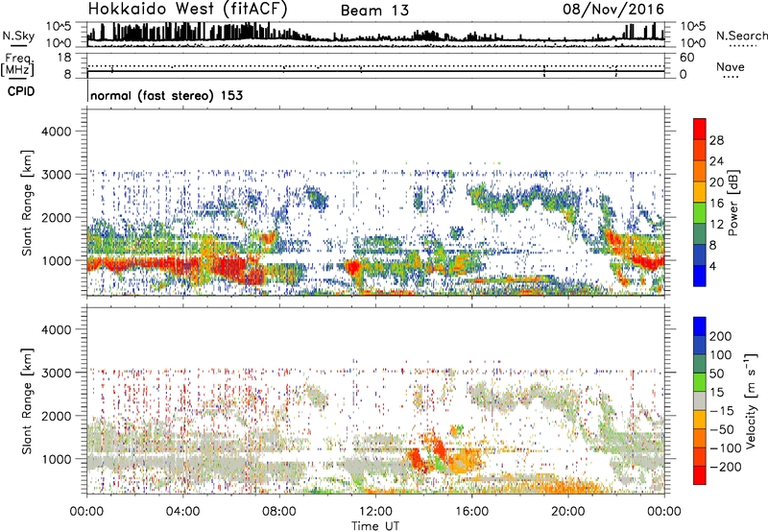
Task: Select the "CPID" row label
Action: 21,91
